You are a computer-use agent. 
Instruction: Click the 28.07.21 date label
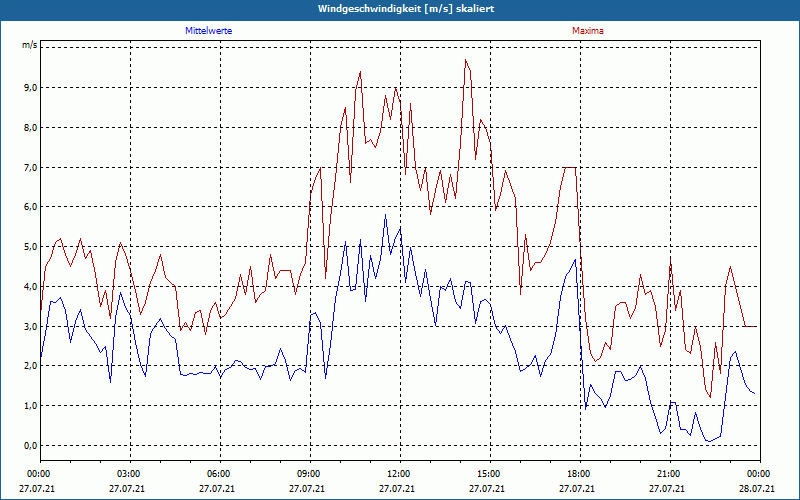click(x=757, y=489)
